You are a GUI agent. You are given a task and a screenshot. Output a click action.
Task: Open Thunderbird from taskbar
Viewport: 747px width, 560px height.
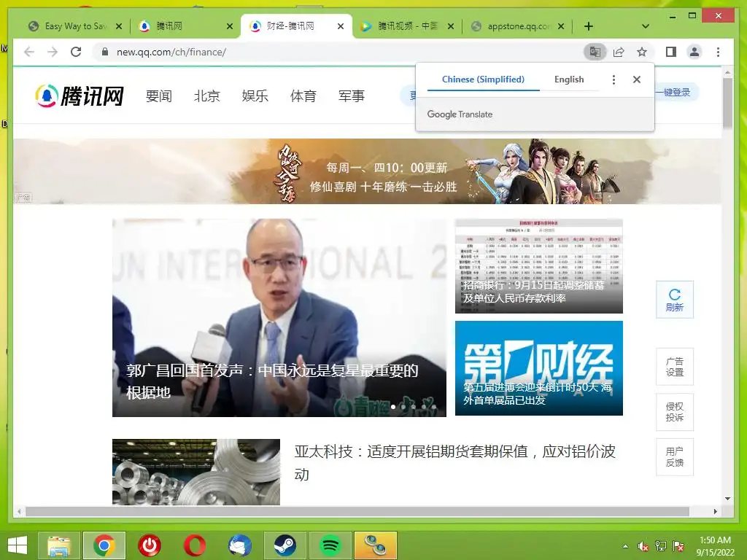click(239, 545)
